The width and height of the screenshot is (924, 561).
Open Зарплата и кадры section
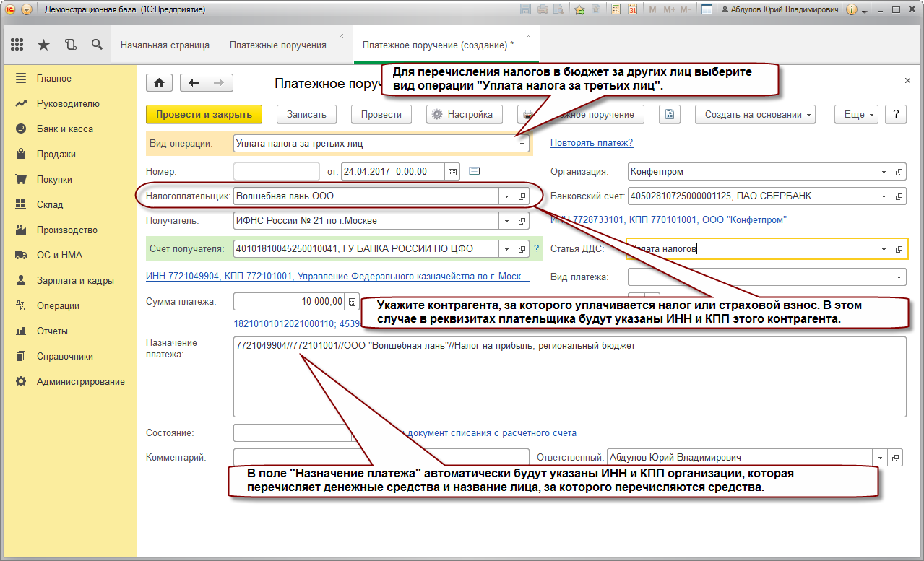click(x=75, y=280)
